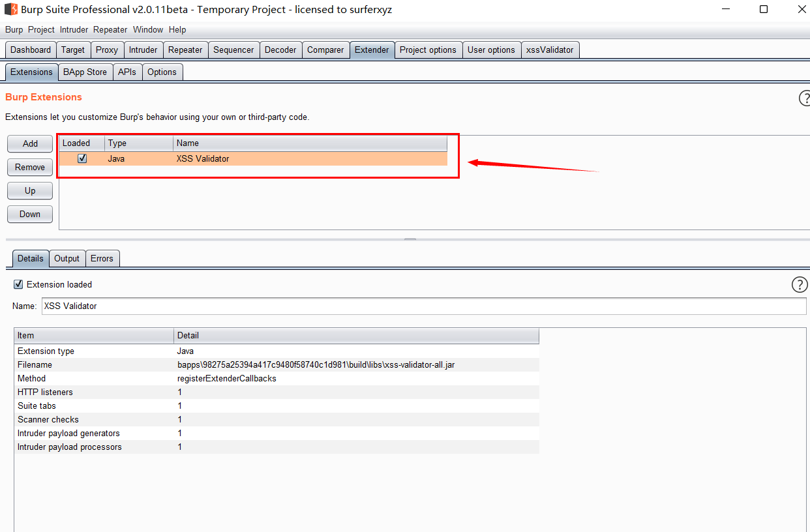Image resolution: width=810 pixels, height=532 pixels.
Task: Sort extensions by Loaded column header
Action: (82, 143)
